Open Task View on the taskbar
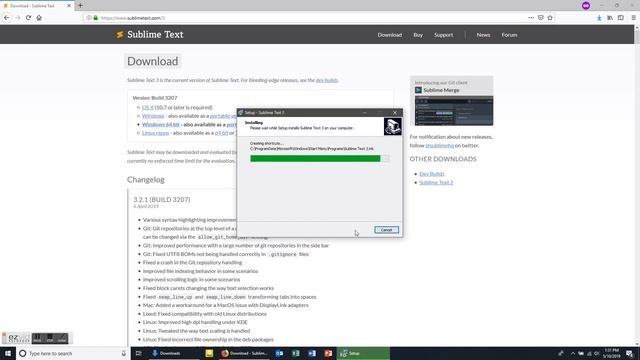Viewport: 640px width, 360px height. click(138, 353)
